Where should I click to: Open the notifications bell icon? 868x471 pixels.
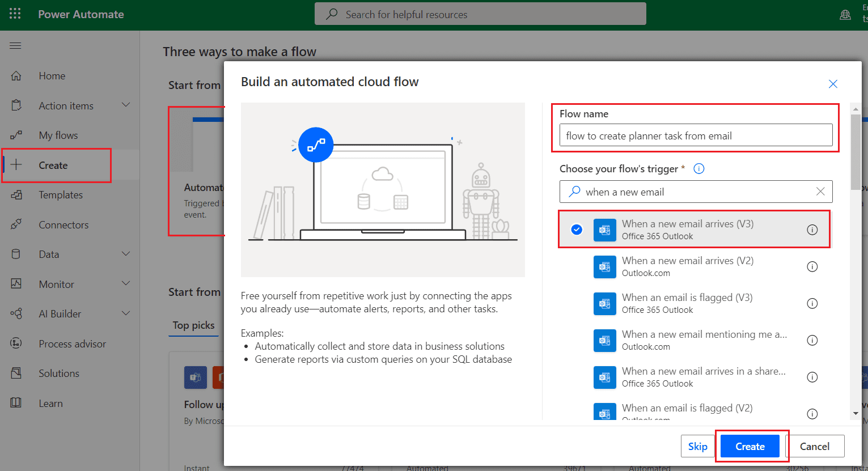point(845,14)
